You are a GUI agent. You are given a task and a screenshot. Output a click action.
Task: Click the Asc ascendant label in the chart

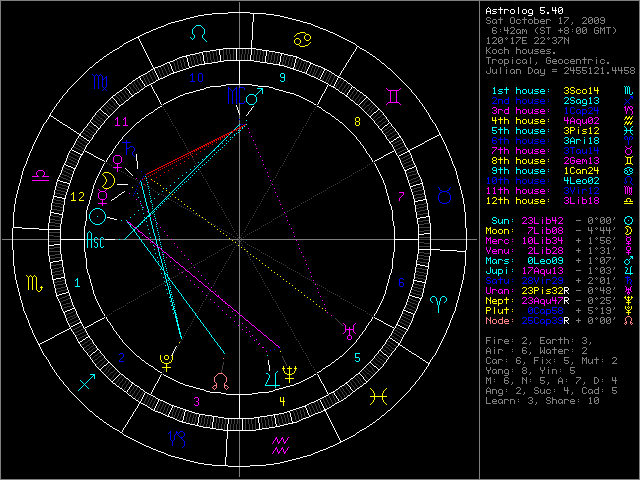click(x=96, y=241)
